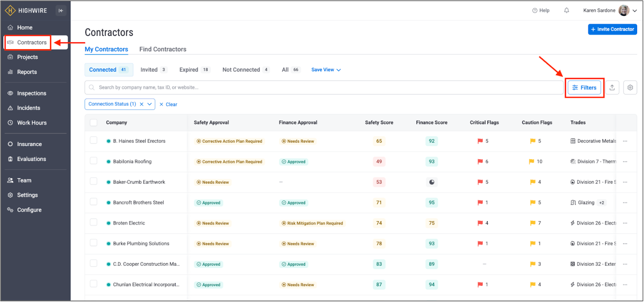Expand the Connection Status filter chevron
The image size is (644, 302).
click(150, 104)
